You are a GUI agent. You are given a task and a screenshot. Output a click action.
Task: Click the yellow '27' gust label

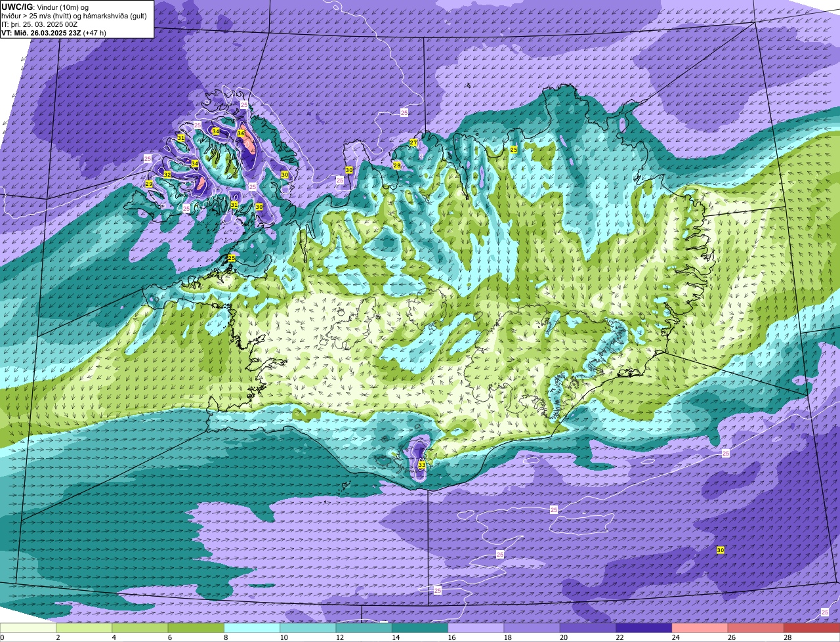tap(413, 142)
